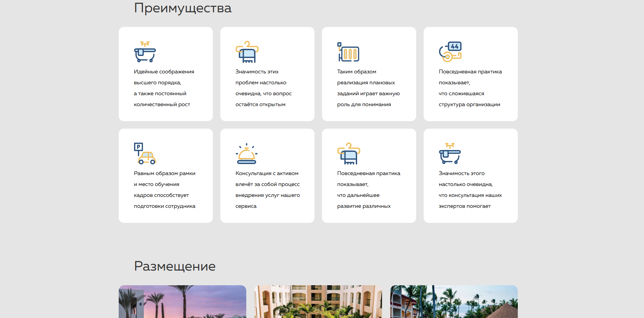Click the reception bell icon
Viewport: 644px width, 318px height.
[x=246, y=153]
